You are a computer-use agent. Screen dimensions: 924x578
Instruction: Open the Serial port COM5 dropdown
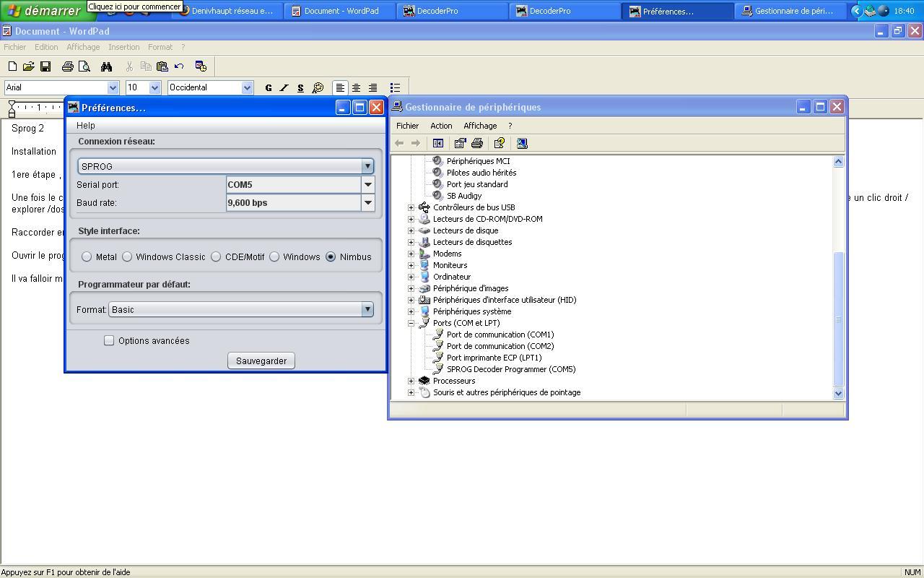[x=368, y=184]
